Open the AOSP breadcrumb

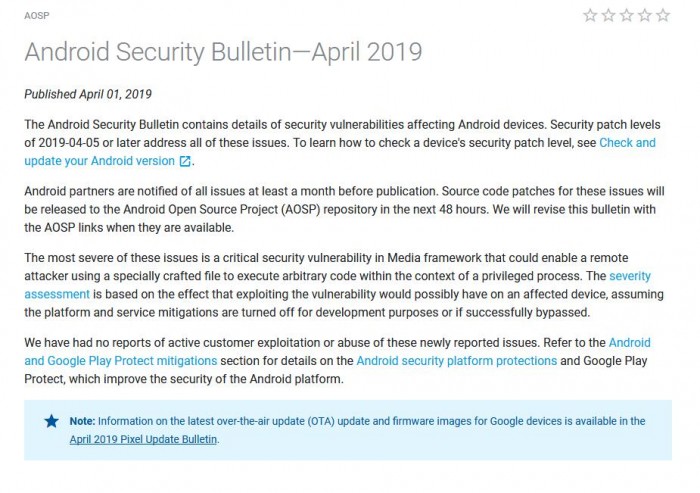click(x=37, y=16)
